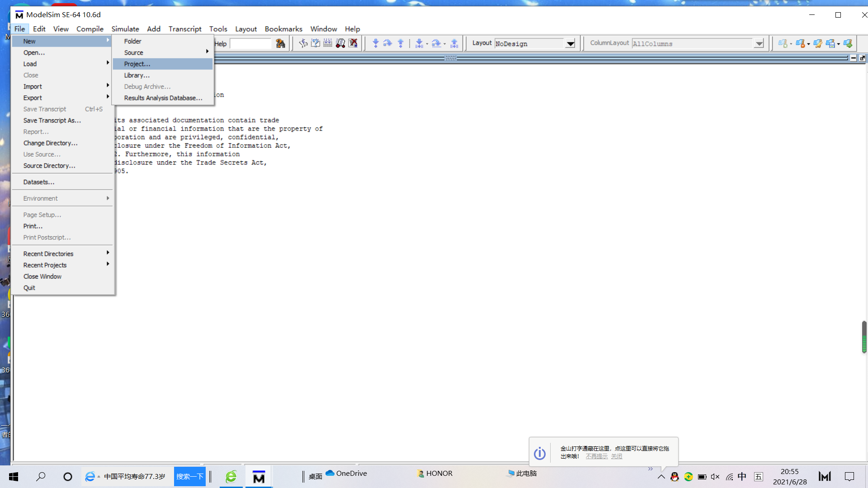This screenshot has height=488, width=868.
Task: Expand the Source submenu arrow
Action: pos(207,52)
